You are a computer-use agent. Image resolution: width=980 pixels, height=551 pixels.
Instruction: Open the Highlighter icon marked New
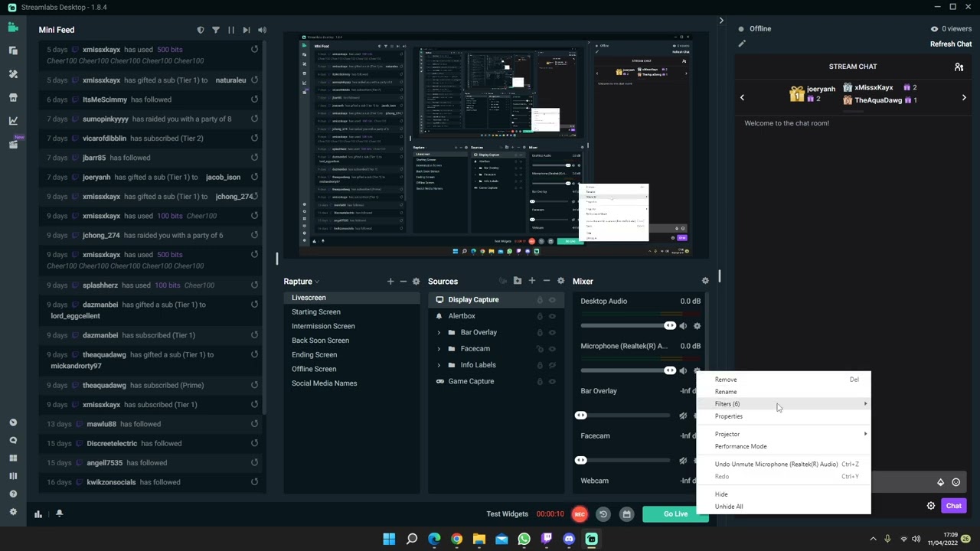13,144
